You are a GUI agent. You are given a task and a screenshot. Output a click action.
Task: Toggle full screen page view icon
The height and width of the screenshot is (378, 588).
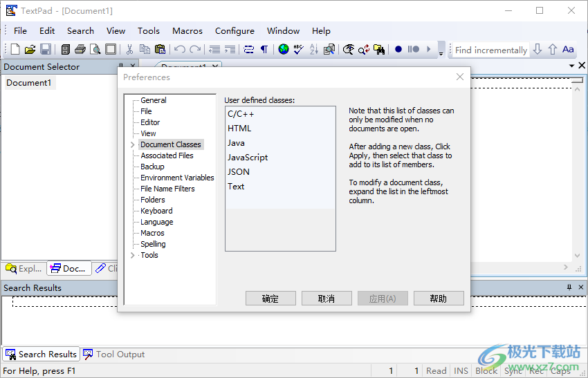point(111,50)
